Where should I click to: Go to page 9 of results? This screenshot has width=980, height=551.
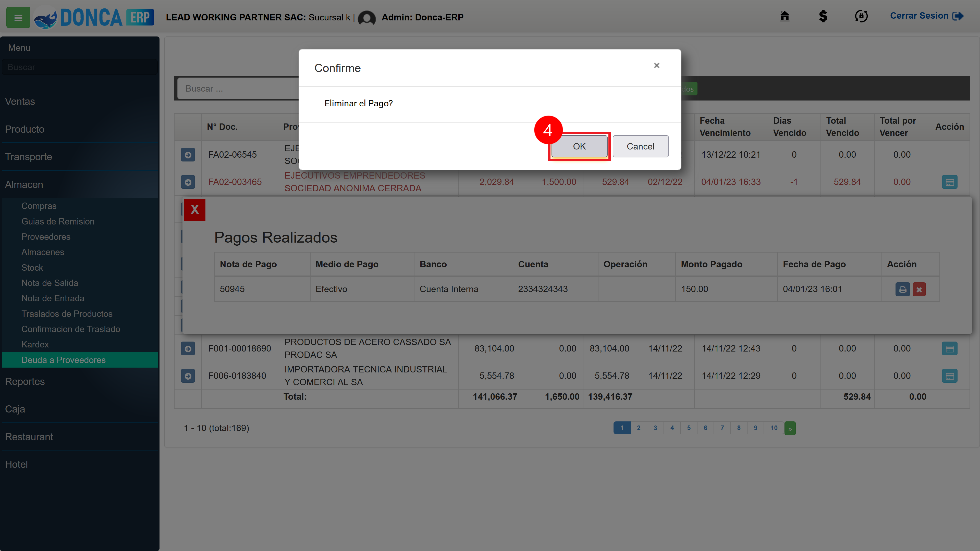coord(755,428)
